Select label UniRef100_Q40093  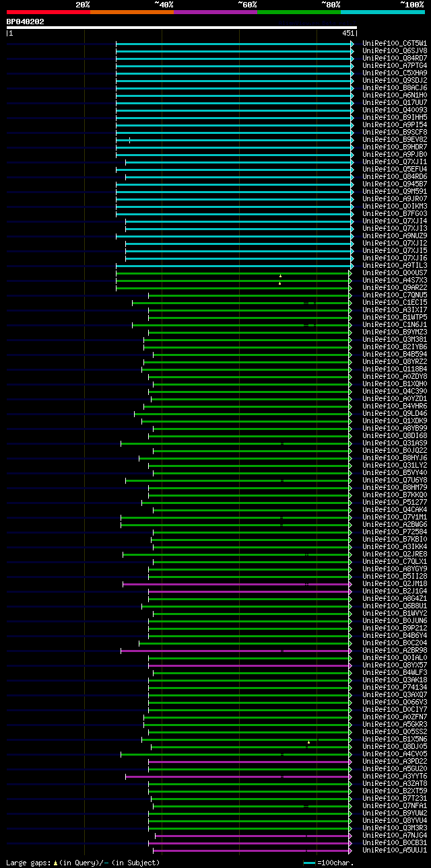tap(395, 110)
